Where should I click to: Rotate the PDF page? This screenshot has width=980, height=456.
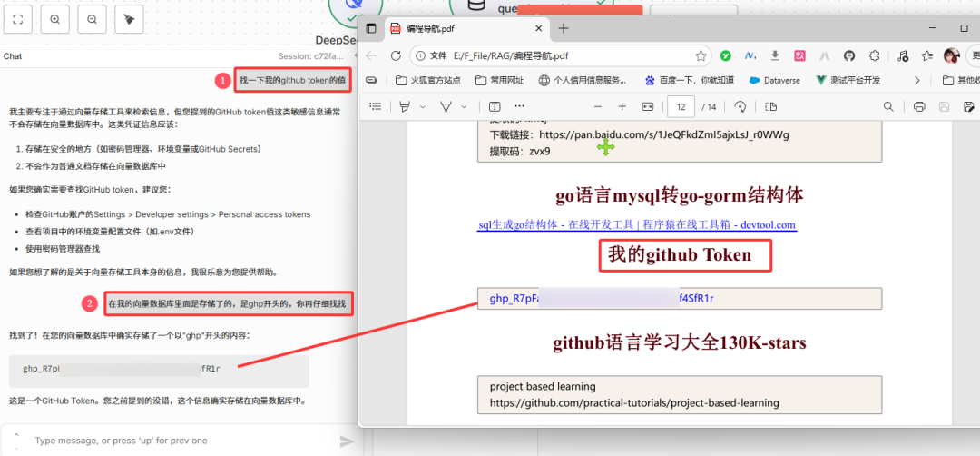(740, 106)
